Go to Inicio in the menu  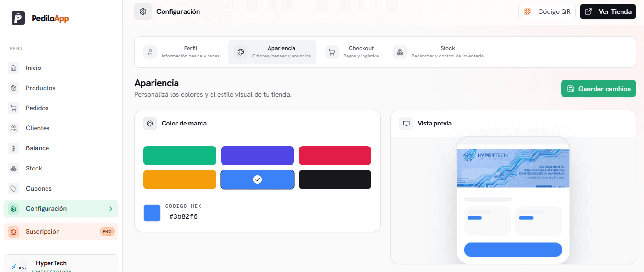coord(61,68)
